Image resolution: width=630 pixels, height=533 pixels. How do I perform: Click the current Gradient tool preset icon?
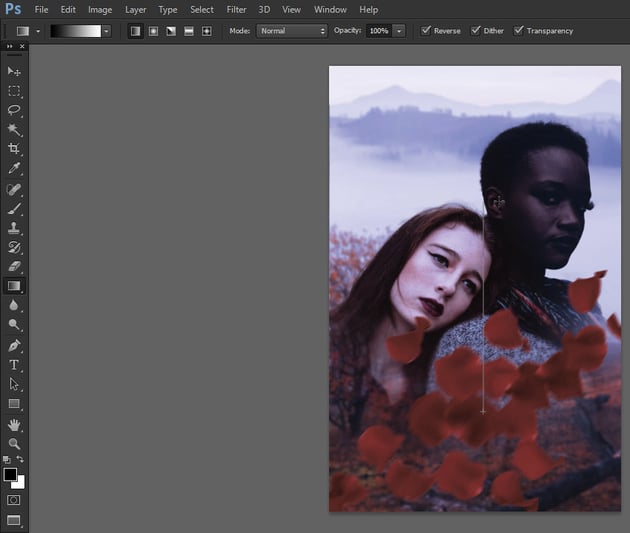[22, 31]
